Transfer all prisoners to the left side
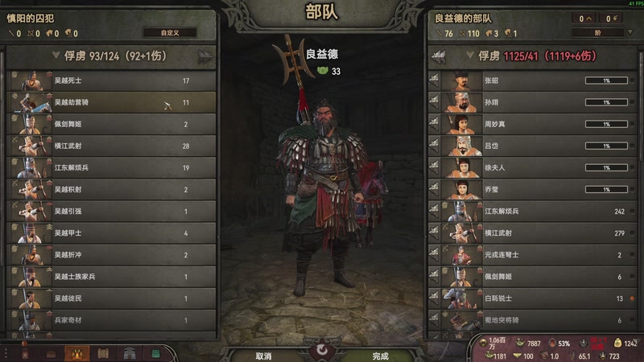The height and width of the screenshot is (362, 644). 439,56
